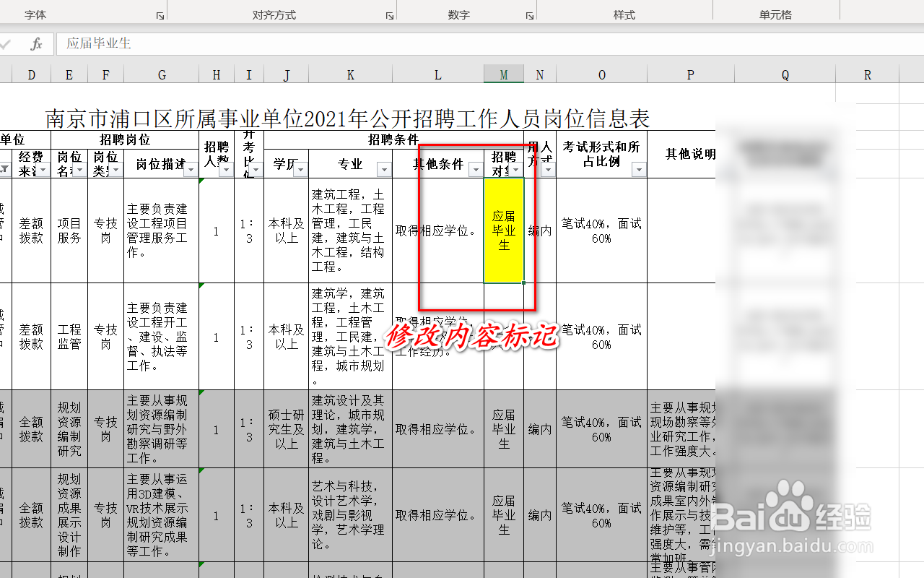The width and height of the screenshot is (924, 578).
Task: Click description cell 主要负责建设工程开工、建设、监督
Action: 162,337
